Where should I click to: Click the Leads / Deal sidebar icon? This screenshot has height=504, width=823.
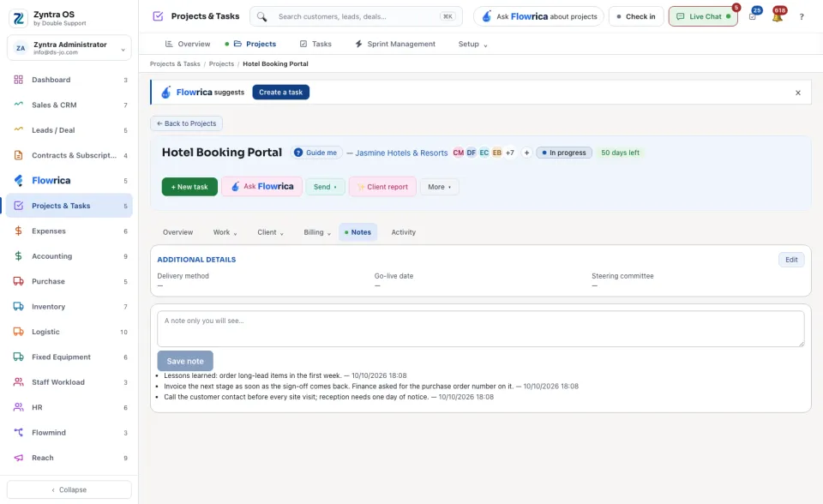point(18,129)
